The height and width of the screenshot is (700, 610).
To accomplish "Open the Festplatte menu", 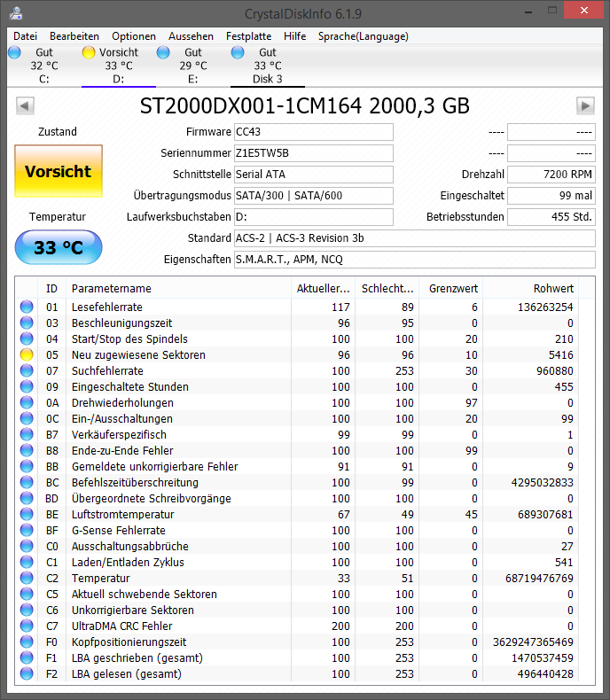I will coord(248,36).
